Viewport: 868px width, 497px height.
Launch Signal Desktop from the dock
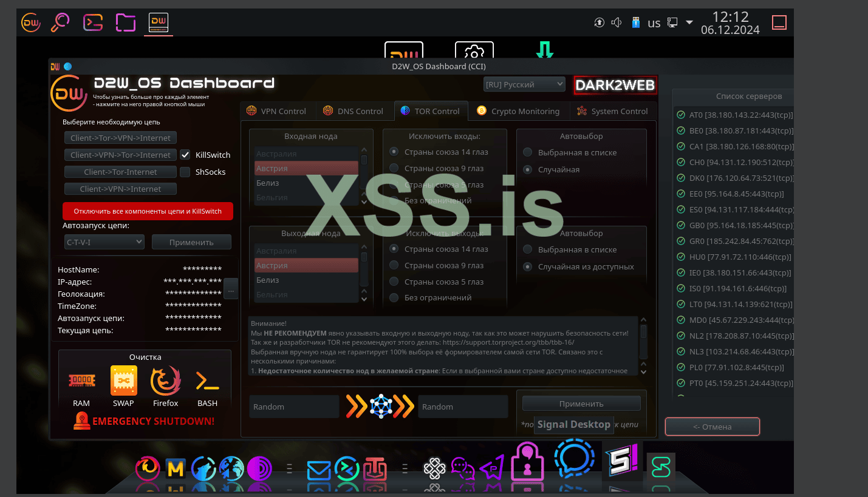click(573, 458)
